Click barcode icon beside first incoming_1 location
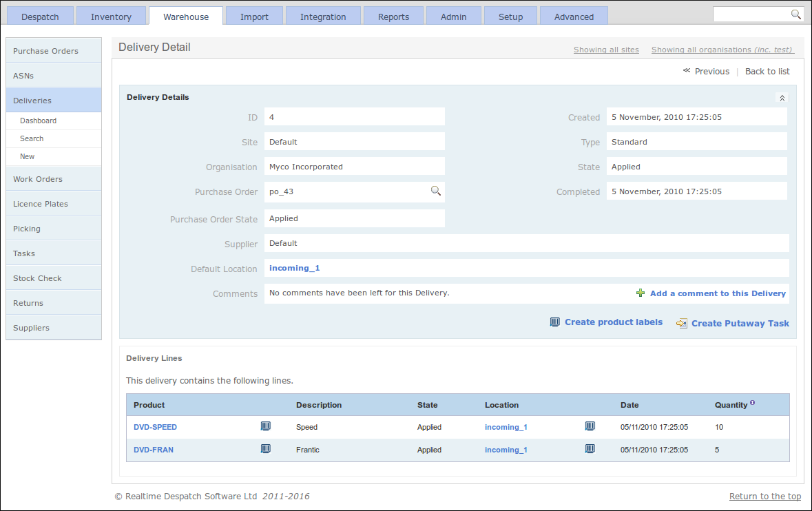Image resolution: width=812 pixels, height=511 pixels. pos(590,426)
